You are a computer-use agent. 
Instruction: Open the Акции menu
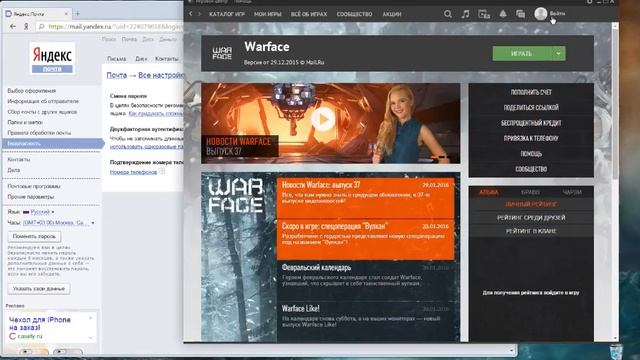coord(392,14)
